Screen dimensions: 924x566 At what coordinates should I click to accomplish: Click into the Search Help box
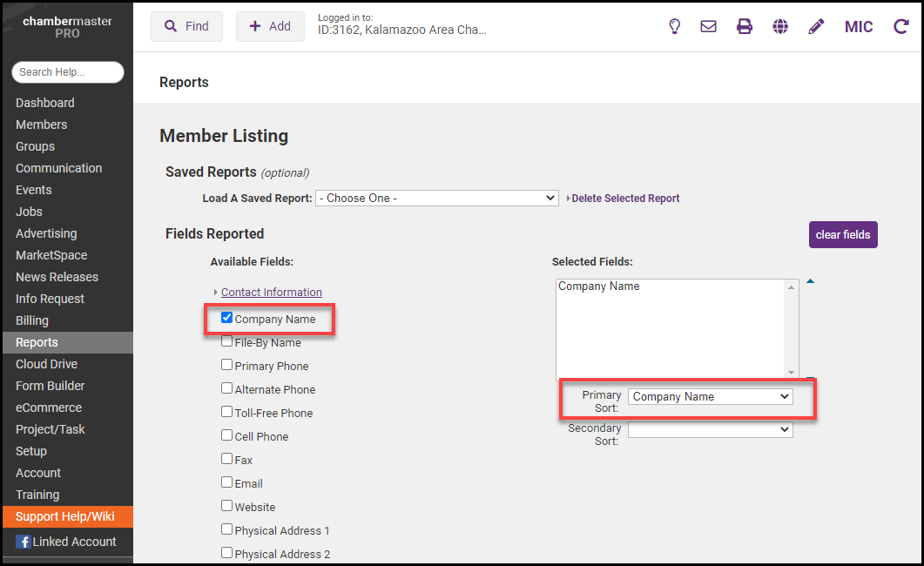coord(68,72)
